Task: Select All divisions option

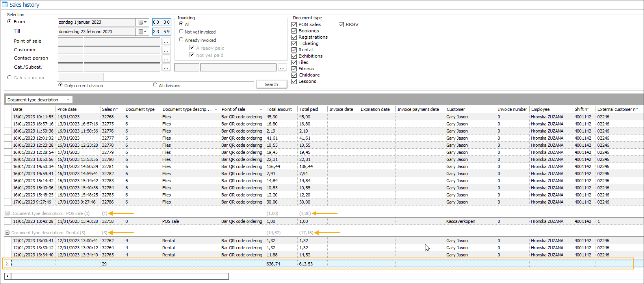Action: pyautogui.click(x=155, y=85)
